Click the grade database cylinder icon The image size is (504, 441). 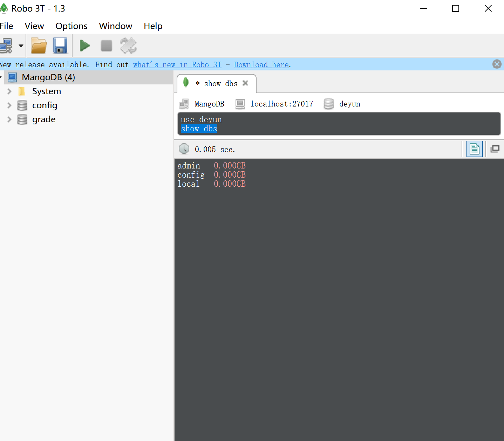click(x=22, y=119)
